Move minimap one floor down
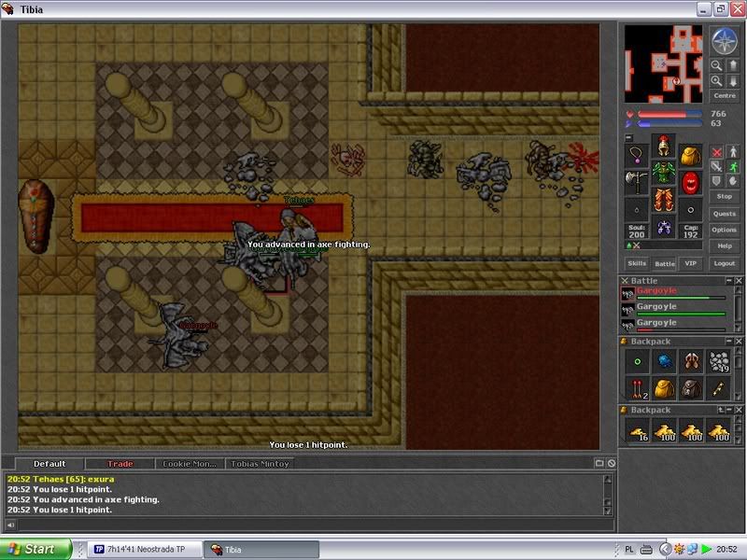This screenshot has width=747, height=560. click(733, 81)
